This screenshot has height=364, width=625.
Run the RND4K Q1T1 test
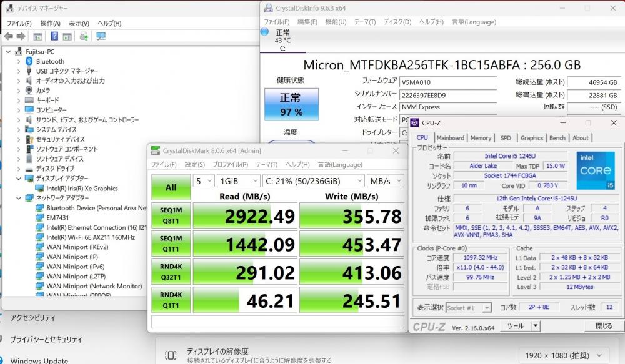coord(171,300)
